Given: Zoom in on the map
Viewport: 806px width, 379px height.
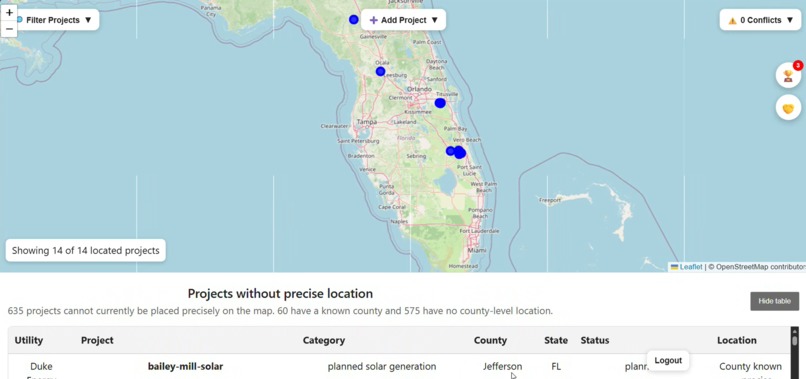Looking at the screenshot, I should 9,12.
